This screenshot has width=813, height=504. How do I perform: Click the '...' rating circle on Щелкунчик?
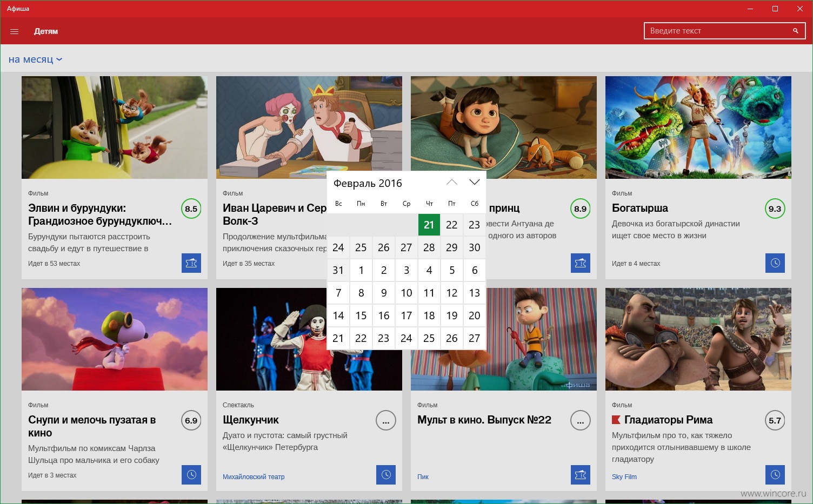coord(386,420)
